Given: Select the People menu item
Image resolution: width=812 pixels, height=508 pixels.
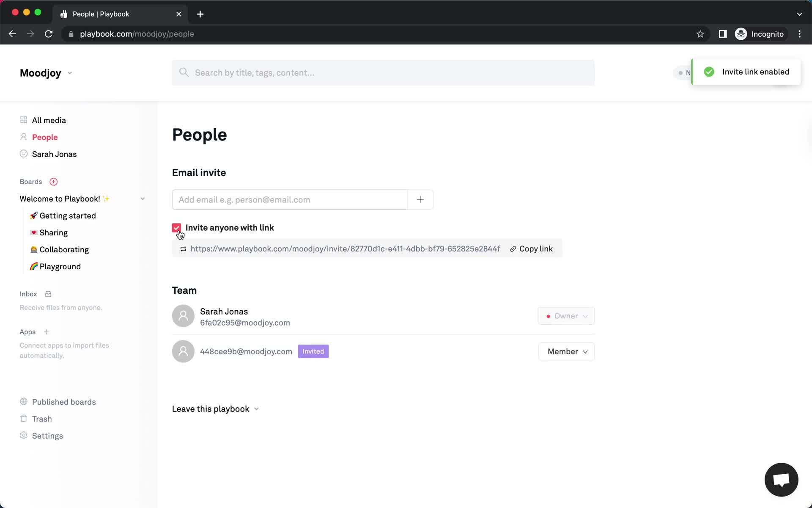Looking at the screenshot, I should (x=45, y=137).
